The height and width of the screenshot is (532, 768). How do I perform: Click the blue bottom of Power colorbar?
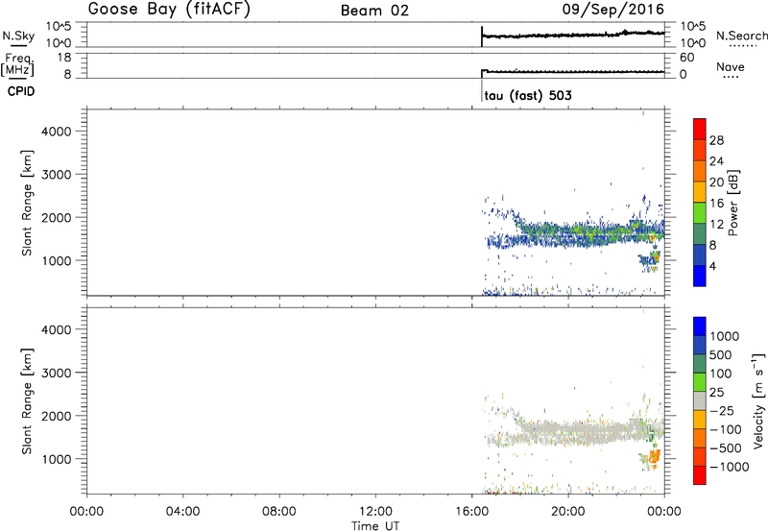700,276
